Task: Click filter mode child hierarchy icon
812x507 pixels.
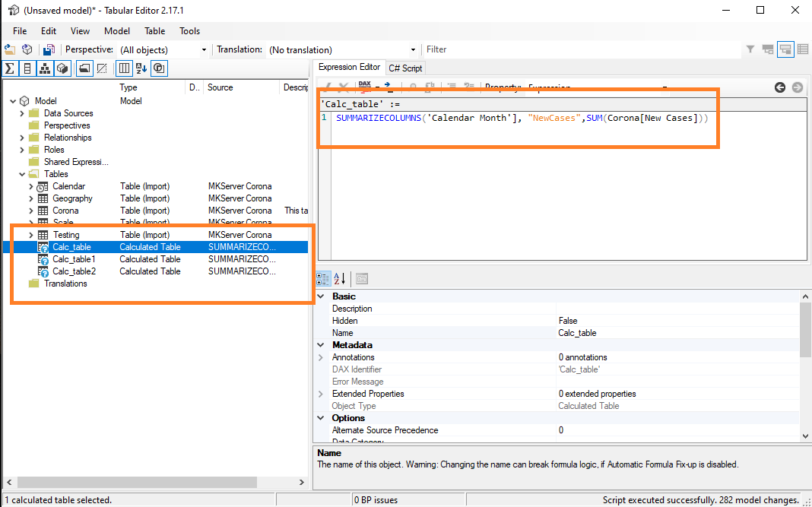Action: [785, 49]
